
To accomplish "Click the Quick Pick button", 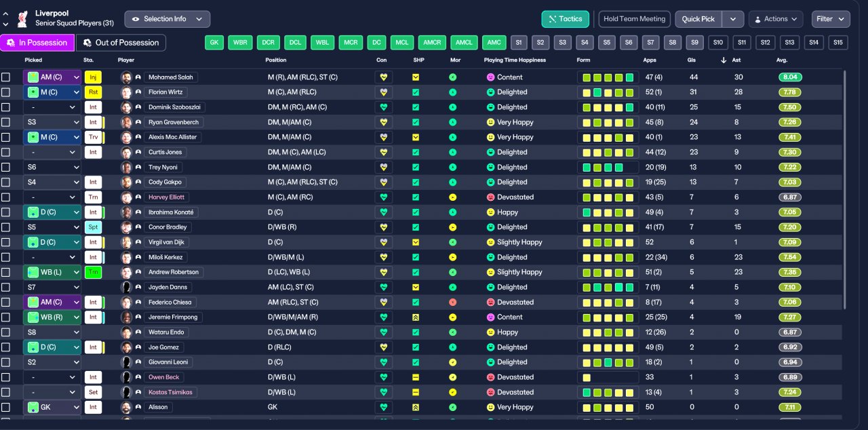I will pos(699,19).
